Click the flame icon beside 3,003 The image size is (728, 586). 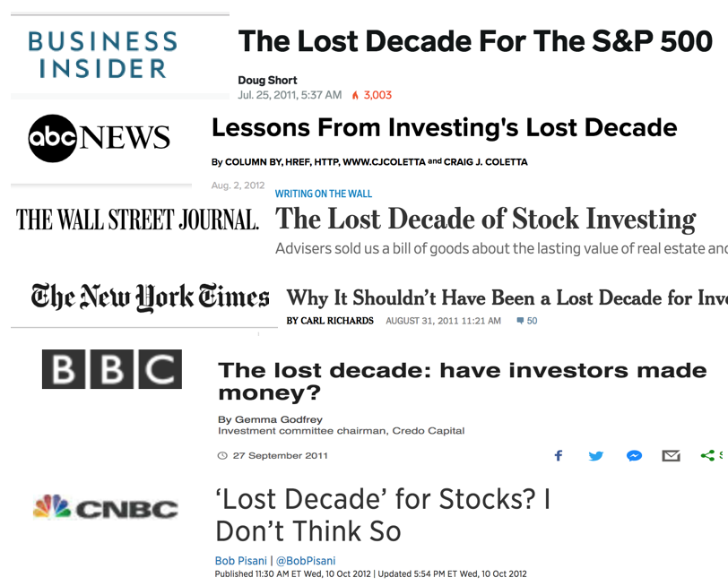pyautogui.click(x=355, y=95)
